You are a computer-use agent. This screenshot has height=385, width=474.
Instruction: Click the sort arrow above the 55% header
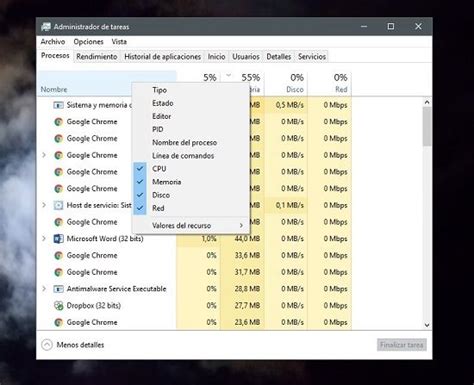click(x=229, y=75)
